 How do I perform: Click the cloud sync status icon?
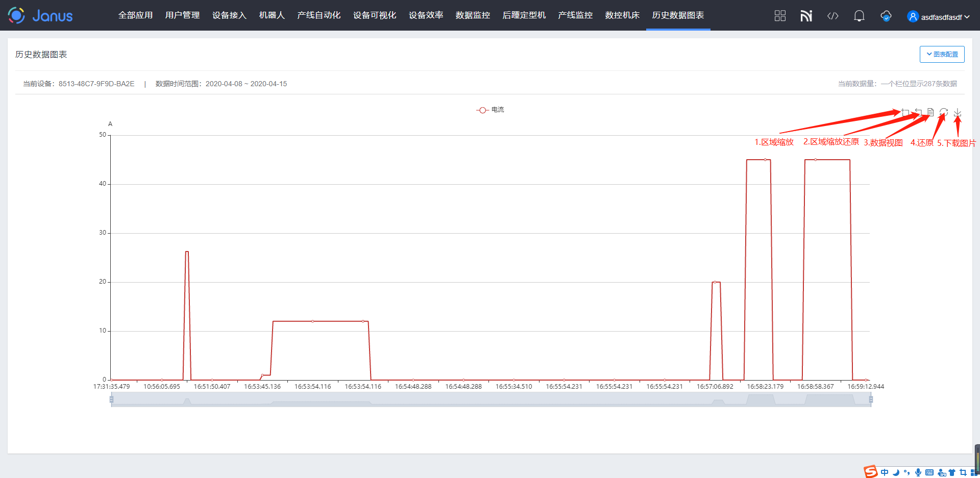pyautogui.click(x=886, y=16)
